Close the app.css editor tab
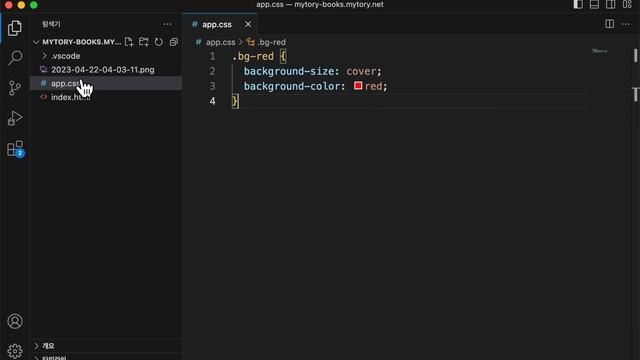The image size is (640, 360). [x=248, y=24]
